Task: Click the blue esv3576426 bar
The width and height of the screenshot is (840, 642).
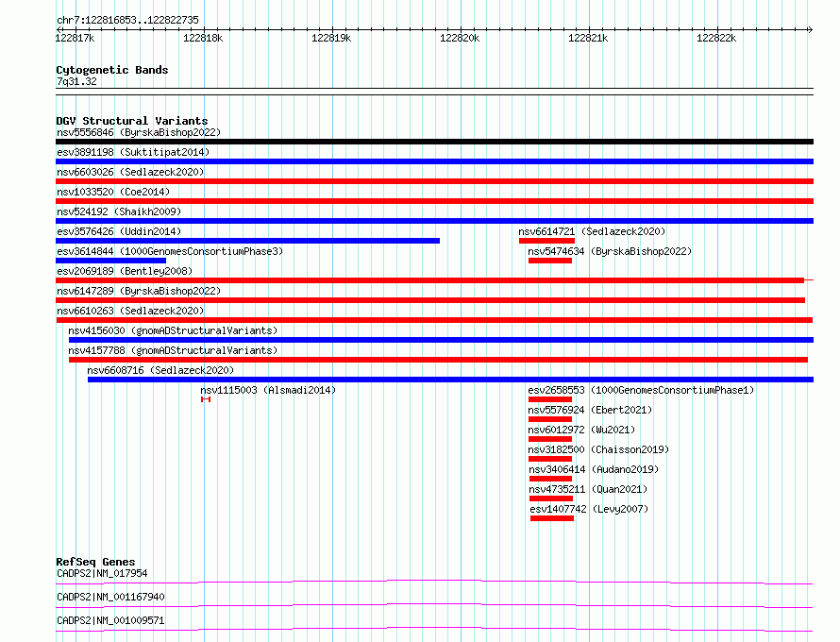Action: click(x=247, y=241)
